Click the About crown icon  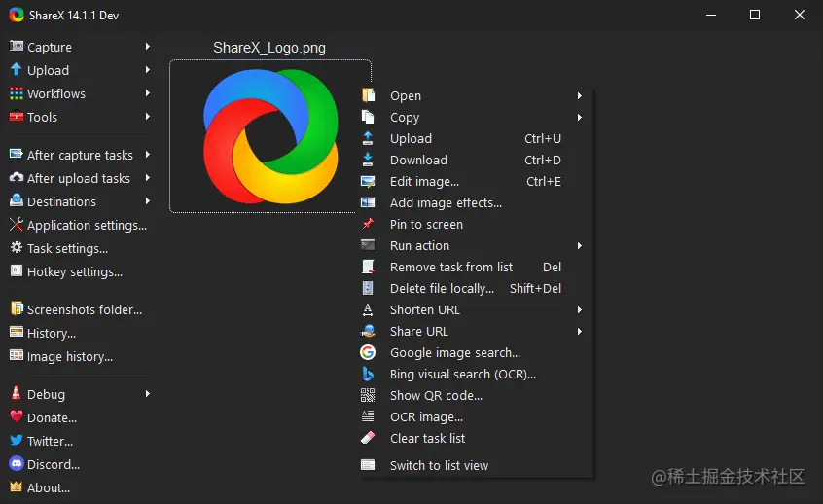17,486
